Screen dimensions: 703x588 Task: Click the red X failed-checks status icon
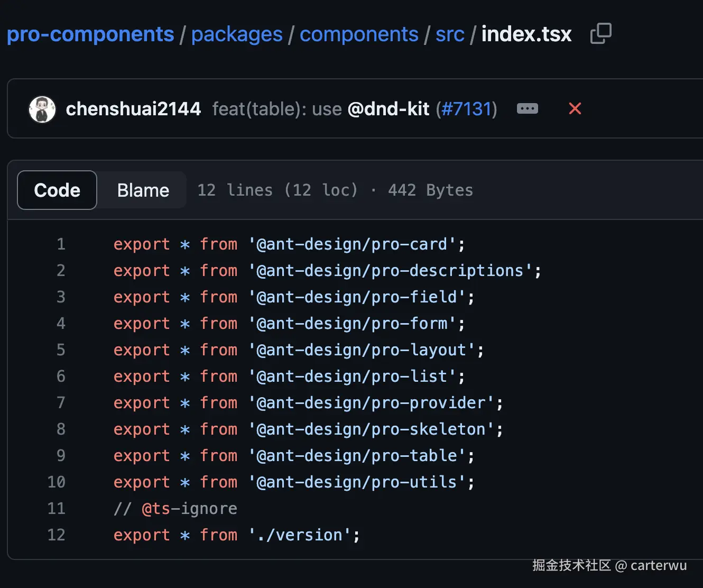[575, 109]
